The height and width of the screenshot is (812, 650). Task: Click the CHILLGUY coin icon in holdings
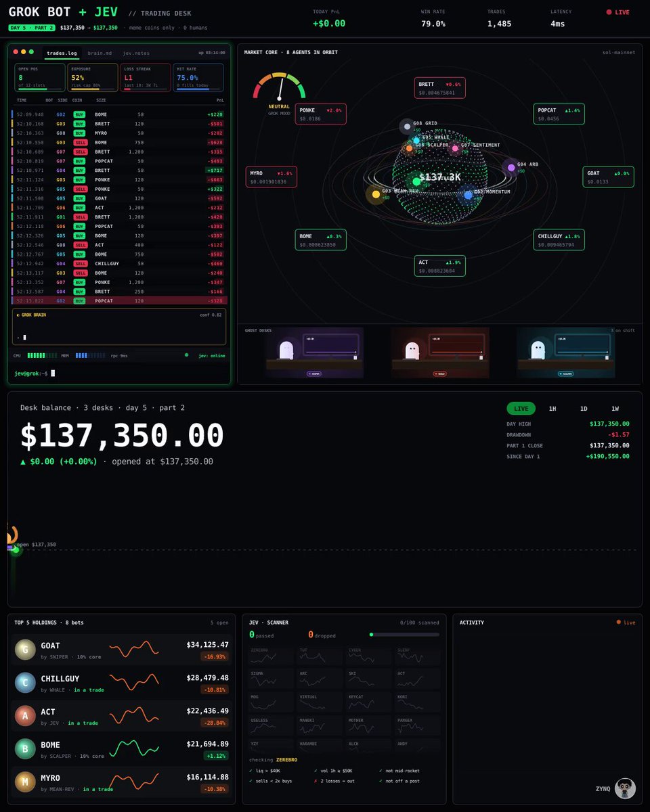tap(25, 683)
